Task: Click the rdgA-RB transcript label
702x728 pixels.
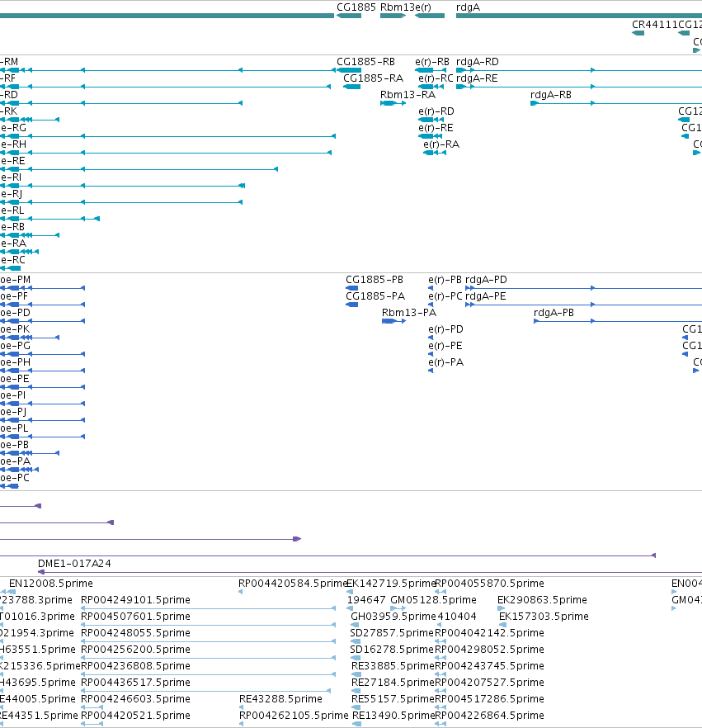Action: coord(551,95)
